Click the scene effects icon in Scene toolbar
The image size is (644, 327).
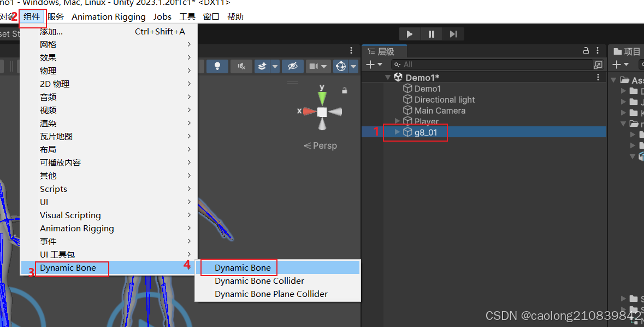coord(263,66)
